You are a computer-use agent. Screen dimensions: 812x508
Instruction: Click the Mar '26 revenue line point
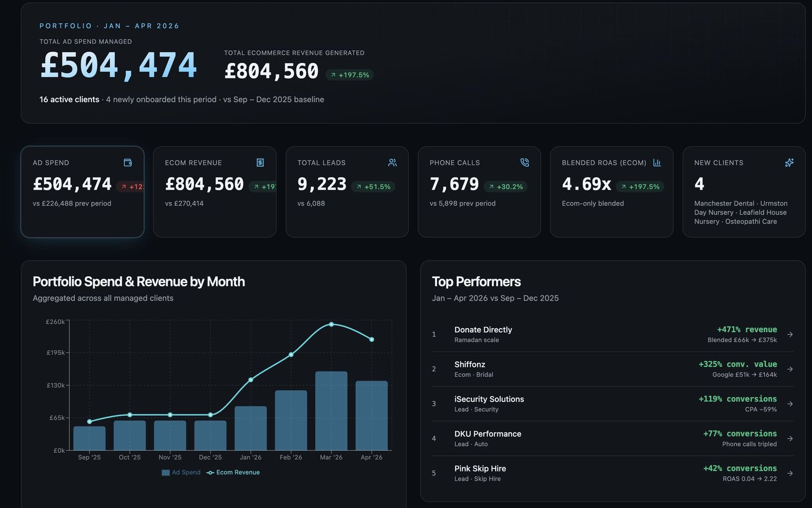[331, 324]
